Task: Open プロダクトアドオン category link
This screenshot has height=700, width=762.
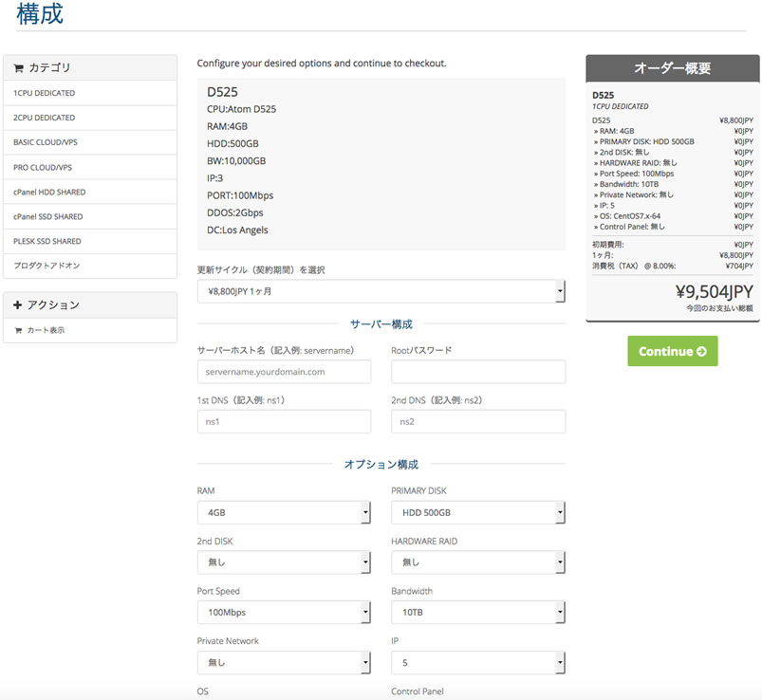Action: (x=46, y=266)
